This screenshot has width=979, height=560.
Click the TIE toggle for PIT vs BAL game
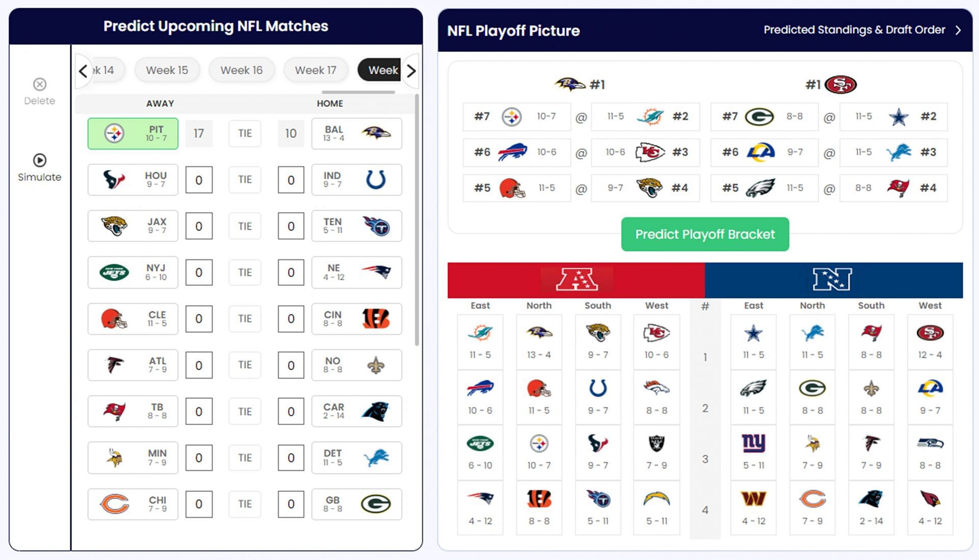pyautogui.click(x=244, y=134)
